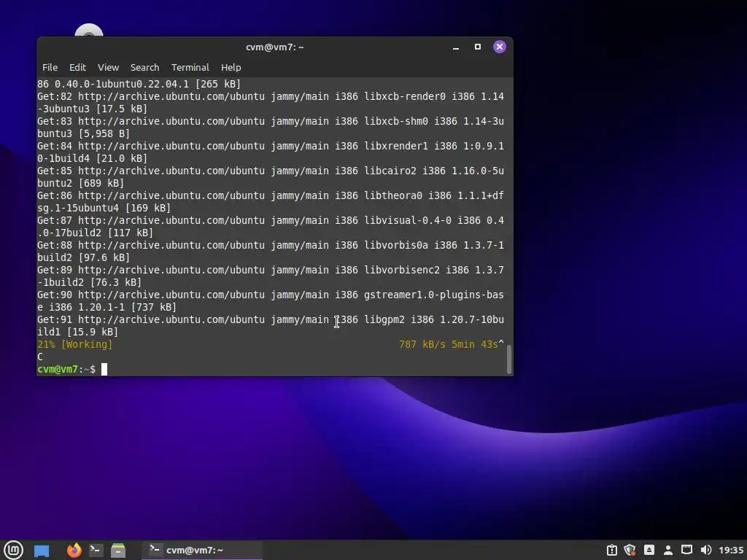This screenshot has width=747, height=560.
Task: Open the sound volume tray icon
Action: [706, 550]
